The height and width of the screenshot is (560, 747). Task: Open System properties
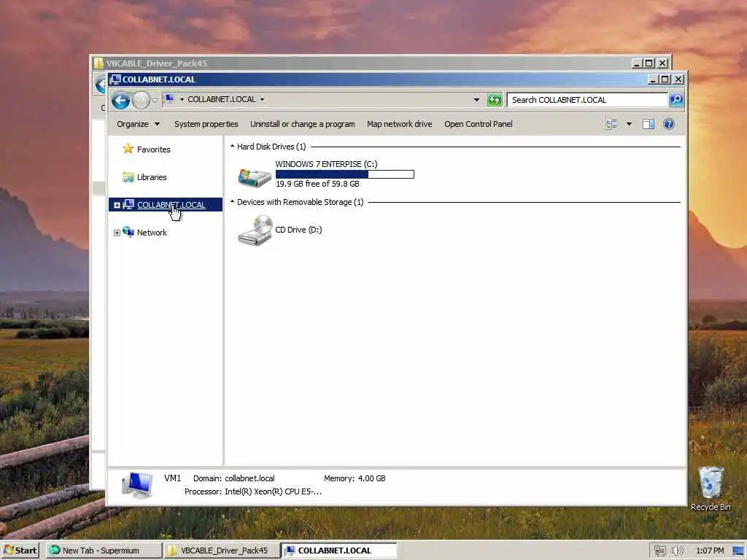tap(206, 124)
